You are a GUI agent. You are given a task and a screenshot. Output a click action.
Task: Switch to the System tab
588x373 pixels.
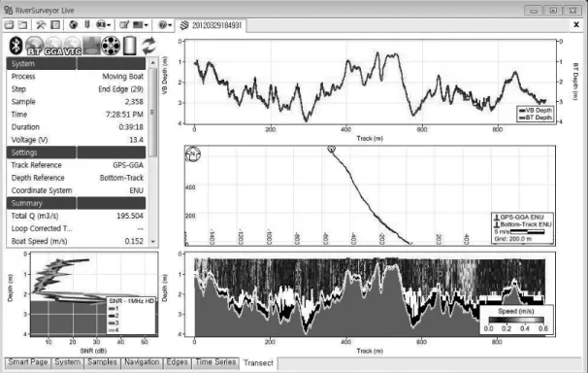(68, 362)
